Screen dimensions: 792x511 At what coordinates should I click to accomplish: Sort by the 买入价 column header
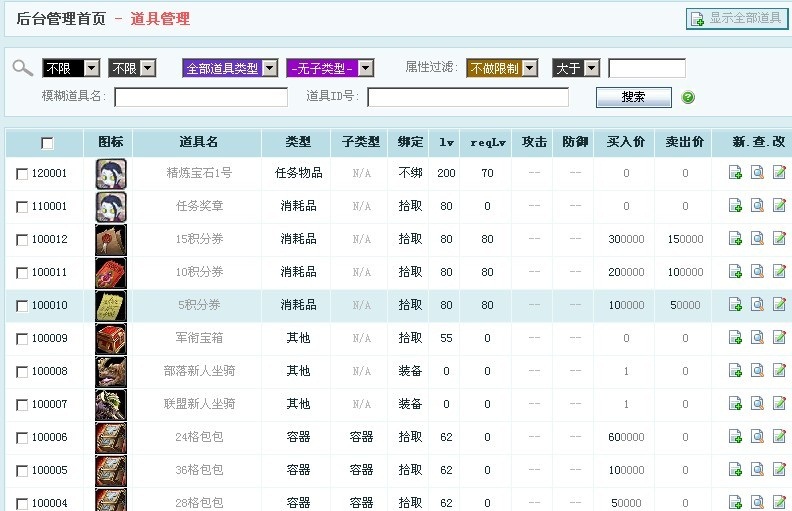(625, 142)
